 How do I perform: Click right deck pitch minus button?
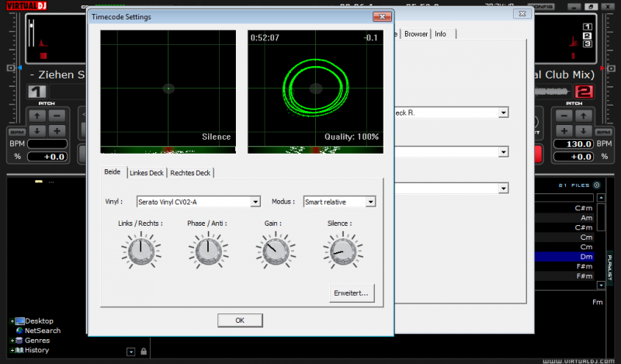(564, 116)
